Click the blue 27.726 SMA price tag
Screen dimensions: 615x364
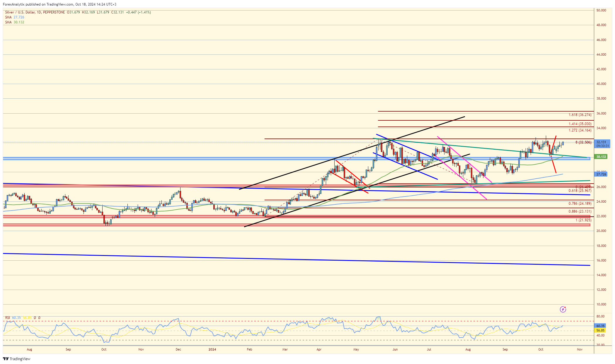pyautogui.click(x=601, y=174)
